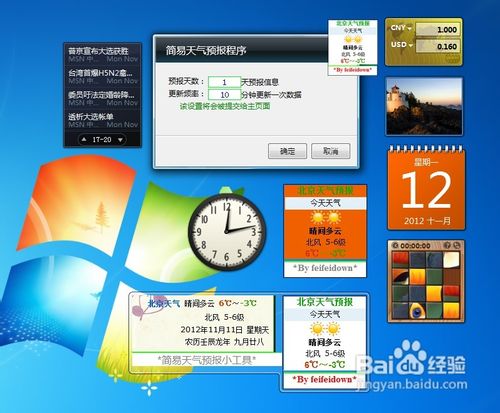The width and height of the screenshot is (500, 413).
Task: Click the 简易天气预报小工具 footer text
Action: click(x=207, y=360)
